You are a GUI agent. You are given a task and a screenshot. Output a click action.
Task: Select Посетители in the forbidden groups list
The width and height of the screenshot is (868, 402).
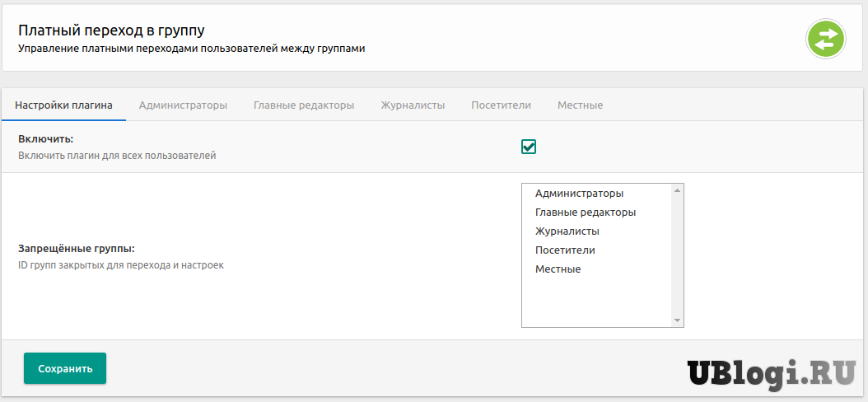pyautogui.click(x=565, y=250)
